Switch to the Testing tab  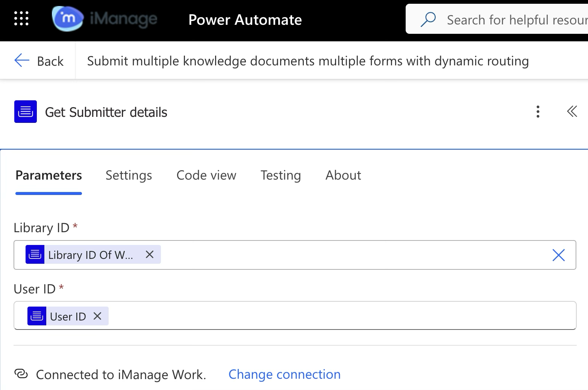pos(281,175)
